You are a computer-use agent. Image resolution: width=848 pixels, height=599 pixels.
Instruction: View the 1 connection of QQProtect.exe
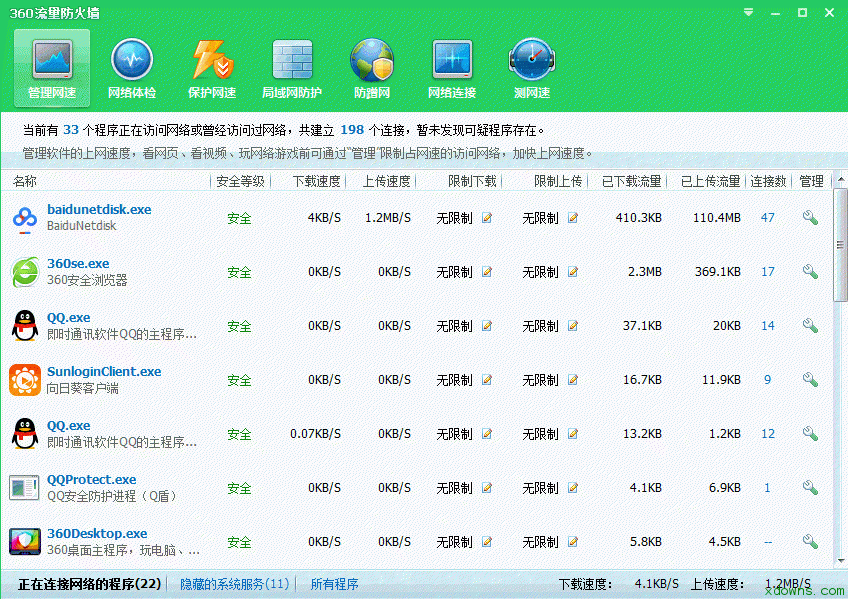point(767,488)
